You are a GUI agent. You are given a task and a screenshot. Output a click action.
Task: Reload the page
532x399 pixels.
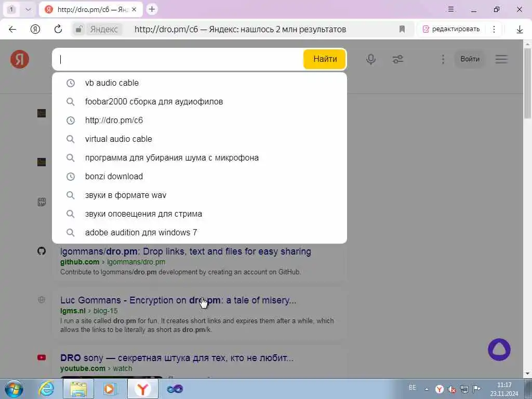tap(58, 29)
